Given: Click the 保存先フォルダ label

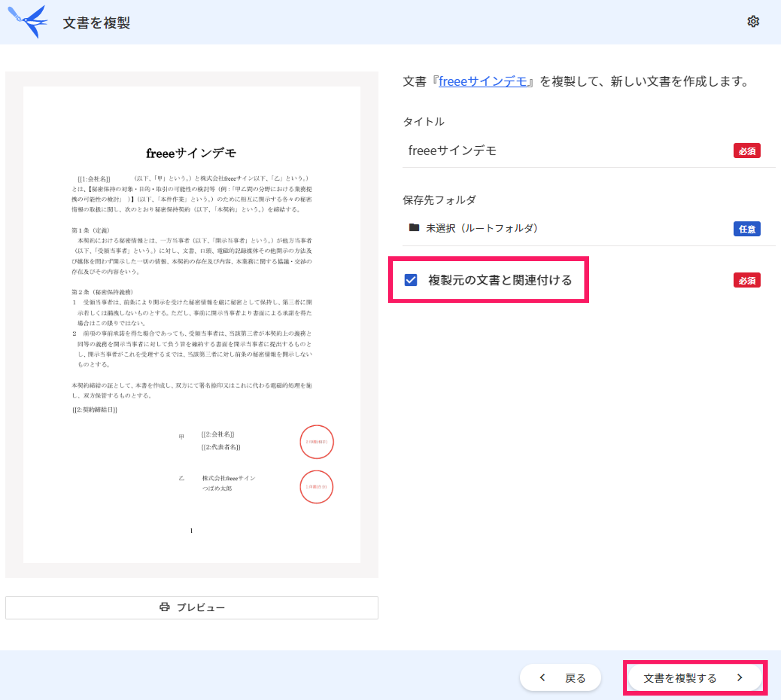Looking at the screenshot, I should 440,200.
